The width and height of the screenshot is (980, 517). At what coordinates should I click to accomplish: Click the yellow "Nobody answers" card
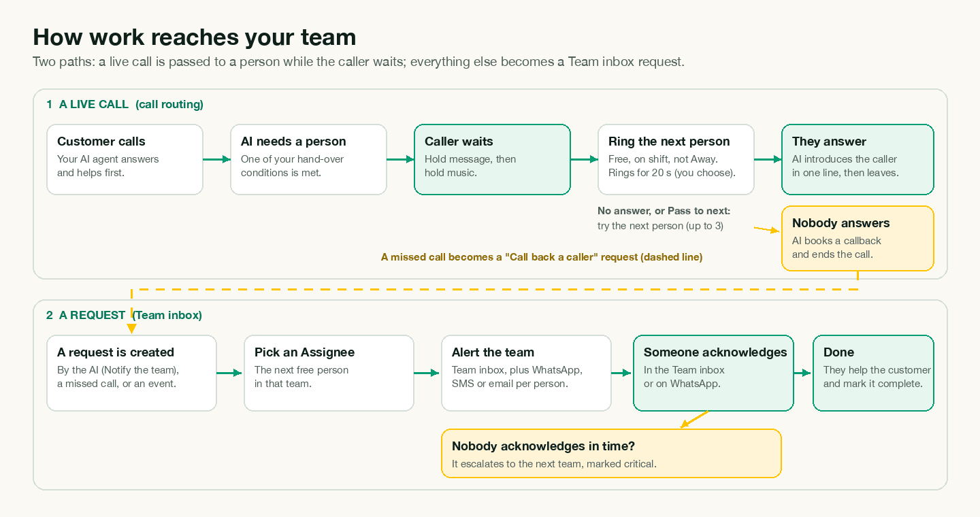click(x=857, y=238)
